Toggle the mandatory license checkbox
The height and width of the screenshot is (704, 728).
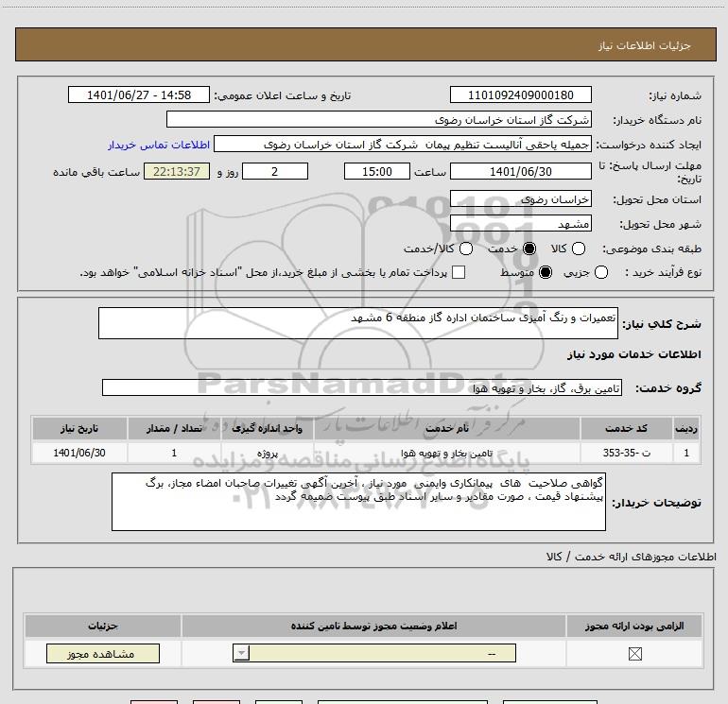coord(634,654)
